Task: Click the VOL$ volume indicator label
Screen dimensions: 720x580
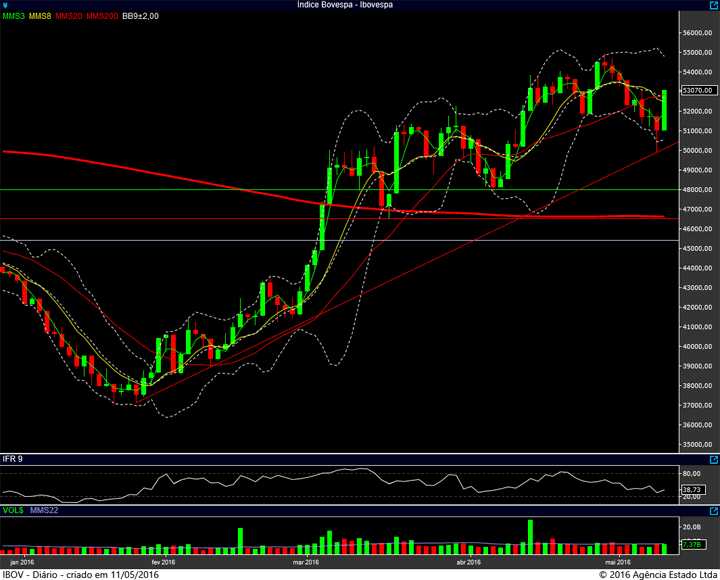Action: [13, 510]
